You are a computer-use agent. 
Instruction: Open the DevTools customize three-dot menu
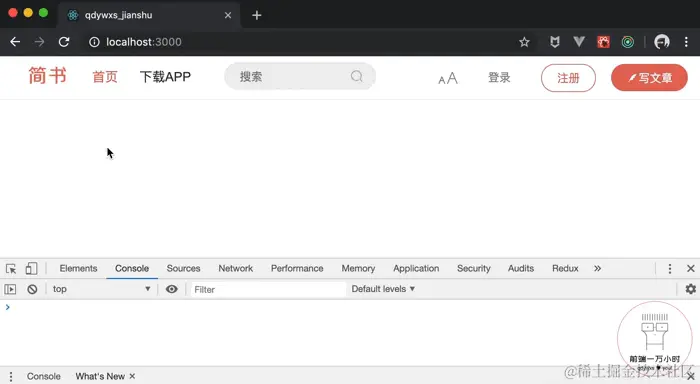[x=670, y=268]
